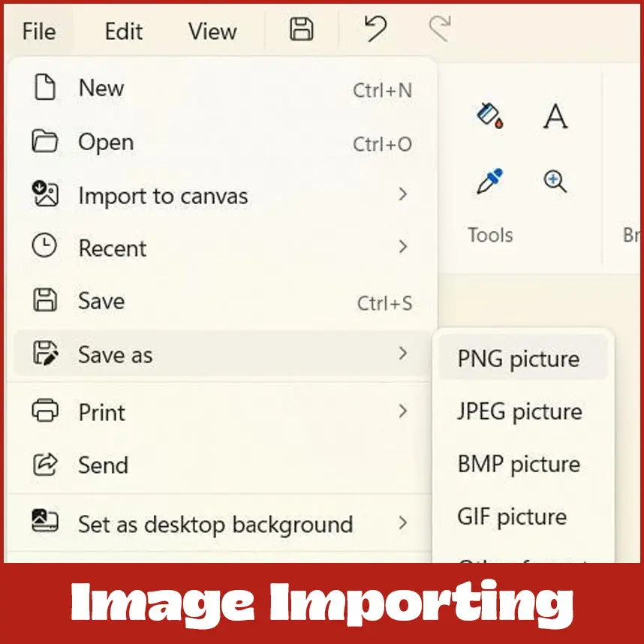Open the File menu
This screenshot has width=644, height=644.
pyautogui.click(x=39, y=32)
